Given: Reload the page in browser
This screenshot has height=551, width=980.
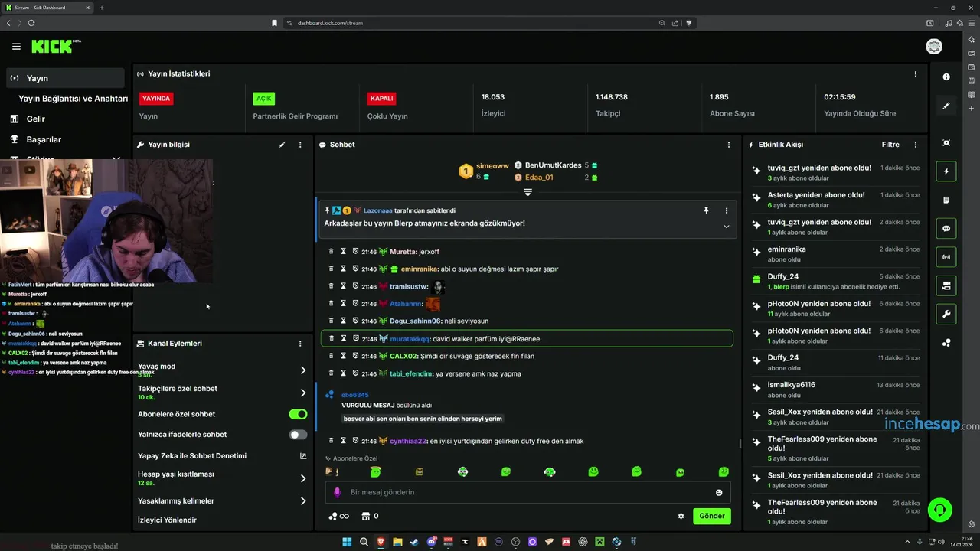Looking at the screenshot, I should pyautogui.click(x=31, y=23).
